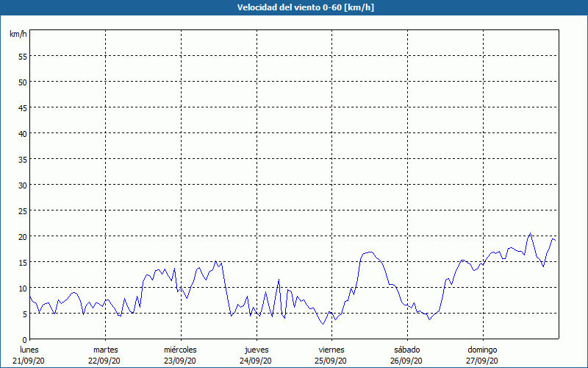Click the 20 value on the y-axis
588x368 pixels.
[x=23, y=236]
